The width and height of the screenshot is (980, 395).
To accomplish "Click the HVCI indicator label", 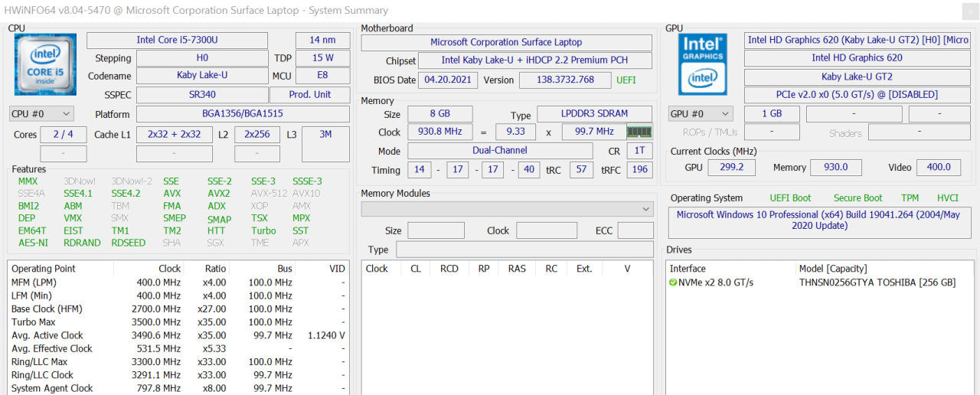I will point(948,197).
